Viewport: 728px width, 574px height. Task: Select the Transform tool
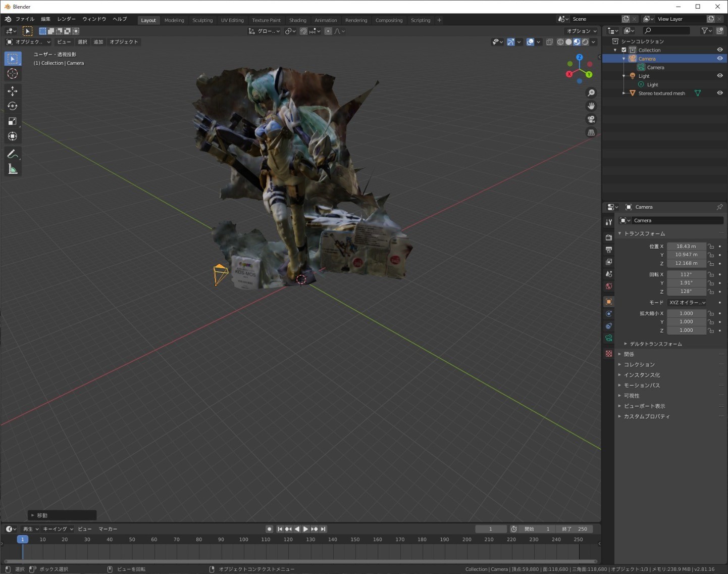pos(13,136)
